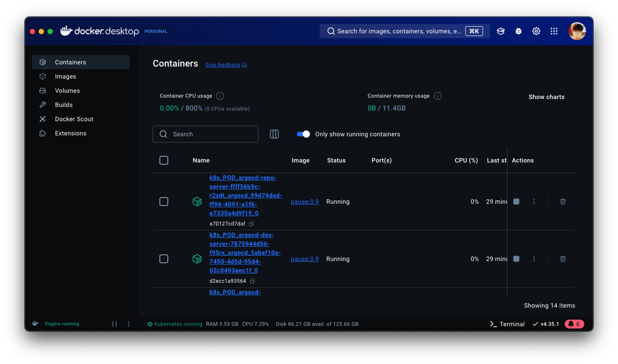The image size is (618, 364).
Task: Pause the Docker engine
Action: coord(115,324)
